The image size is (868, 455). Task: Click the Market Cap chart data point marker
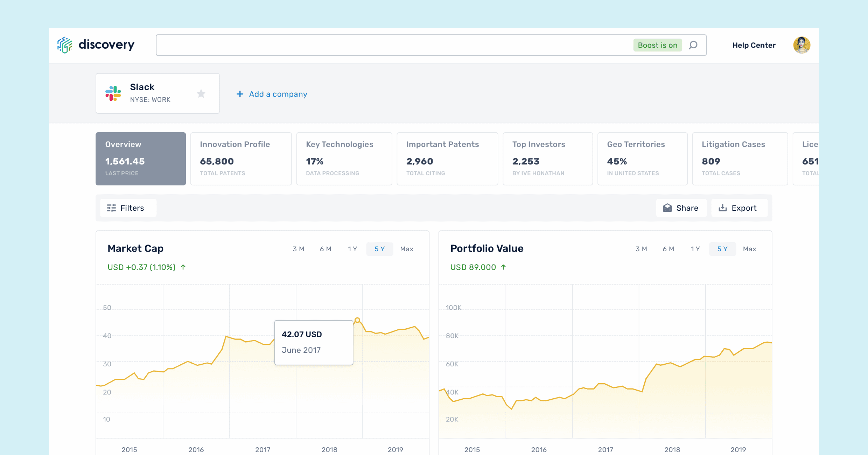(357, 320)
